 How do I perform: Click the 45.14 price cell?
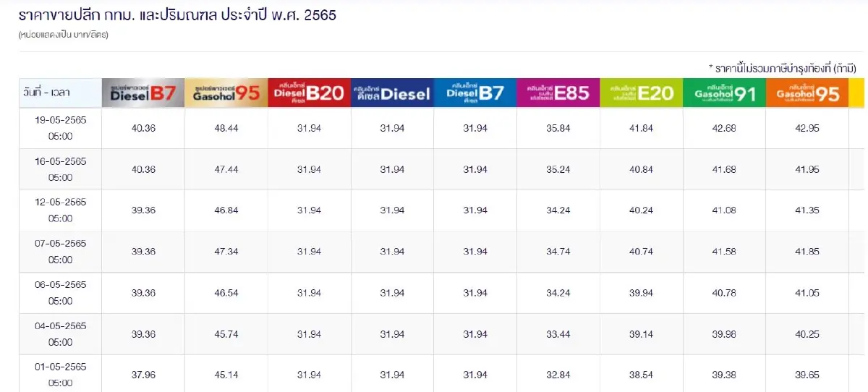(226, 375)
